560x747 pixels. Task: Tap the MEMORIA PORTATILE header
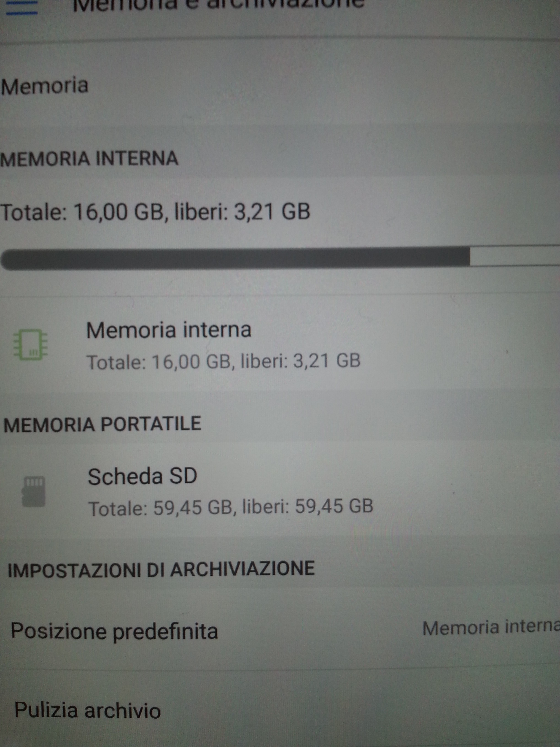coord(102,424)
